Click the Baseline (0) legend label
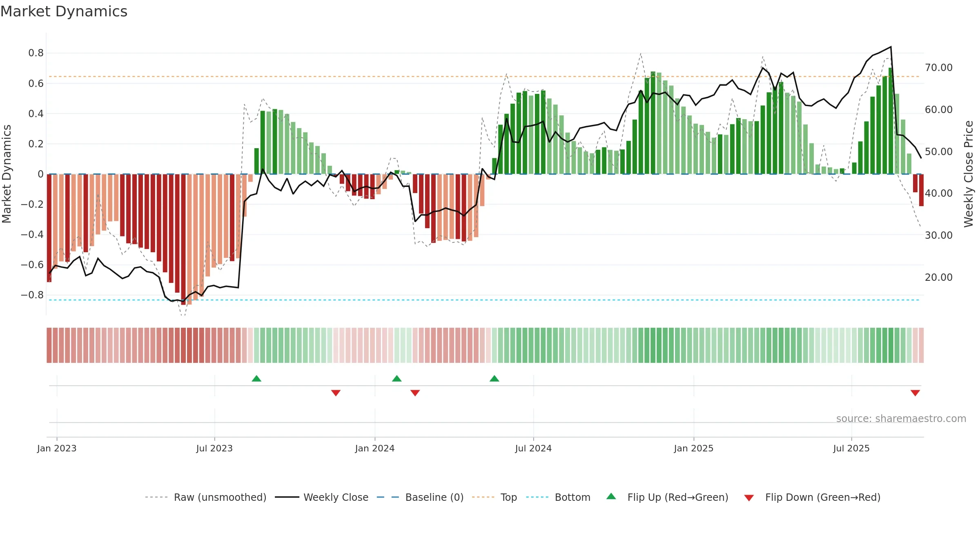The height and width of the screenshot is (551, 980). coord(434,497)
